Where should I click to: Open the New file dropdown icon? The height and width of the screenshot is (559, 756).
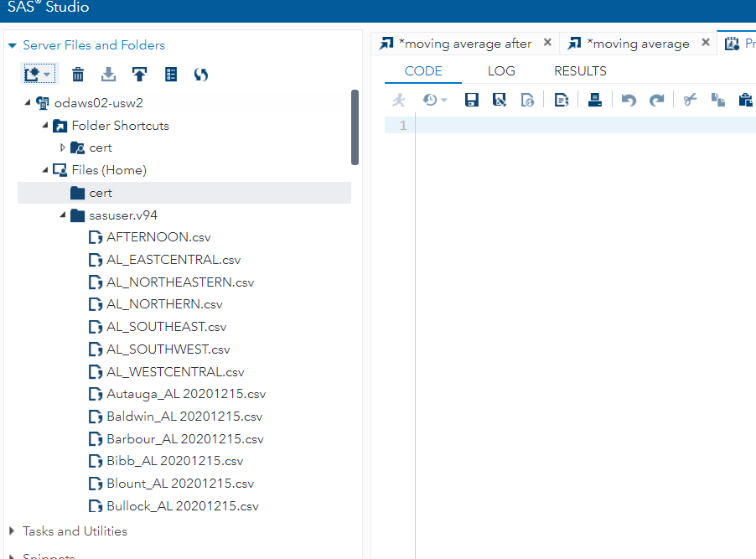(39, 75)
